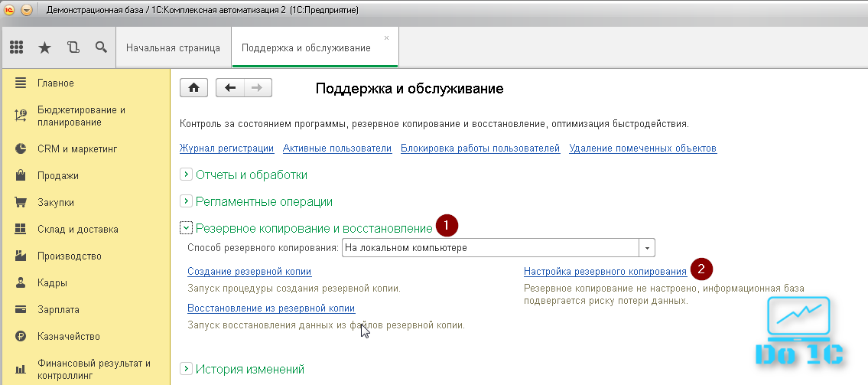The width and height of the screenshot is (868, 385).
Task: Expand Регламентные операции group
Action: 186,201
